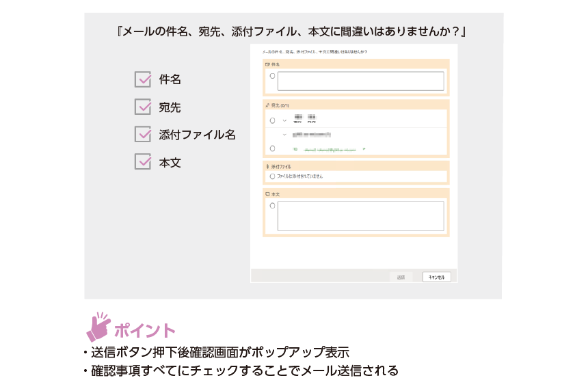588x391 pixels.
Task: Toggle the large 本文 checkbox on the left
Action: tap(143, 161)
